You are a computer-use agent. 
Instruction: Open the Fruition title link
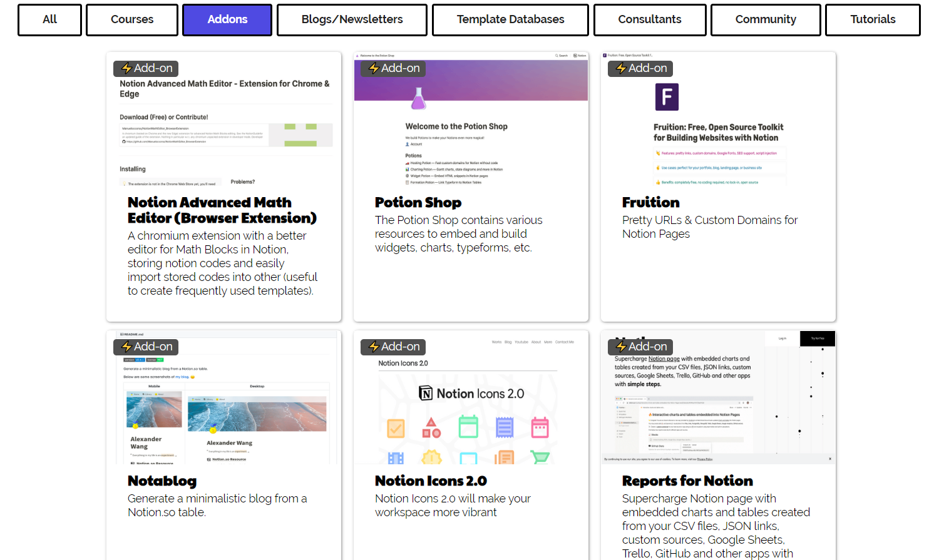pos(651,203)
